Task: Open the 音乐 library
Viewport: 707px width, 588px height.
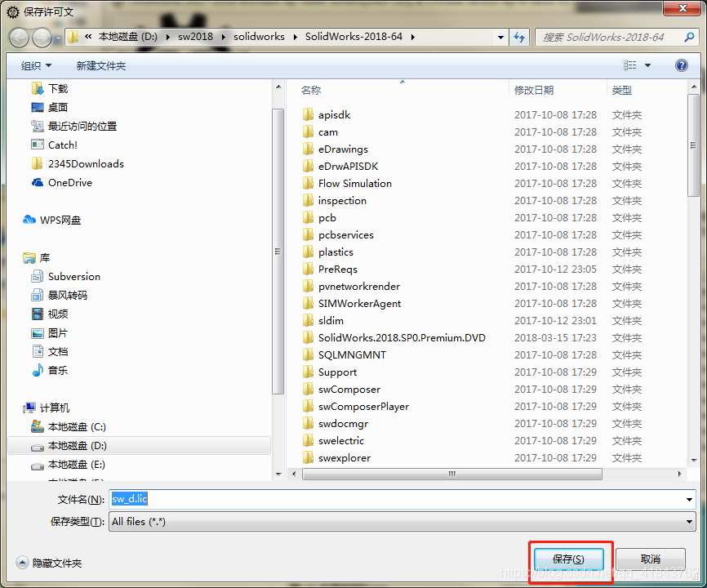Action: pos(50,370)
